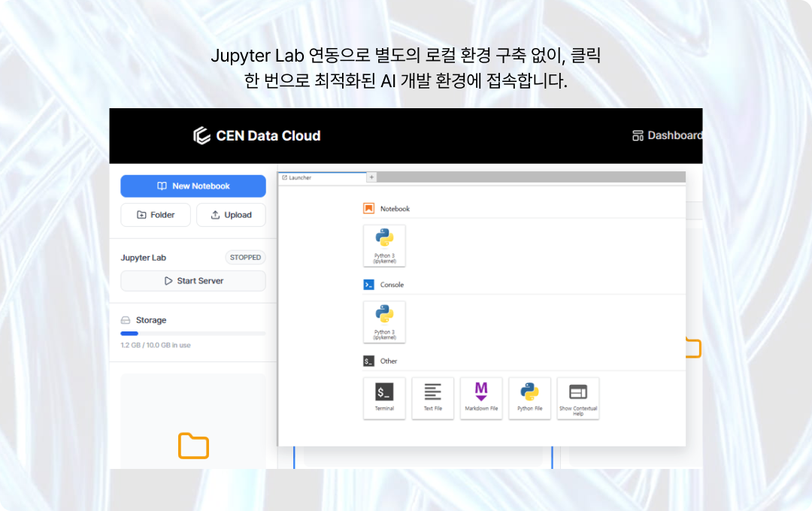Image resolution: width=812 pixels, height=511 pixels.
Task: Open Python 3 kernel under Notebook section
Action: [x=384, y=245]
